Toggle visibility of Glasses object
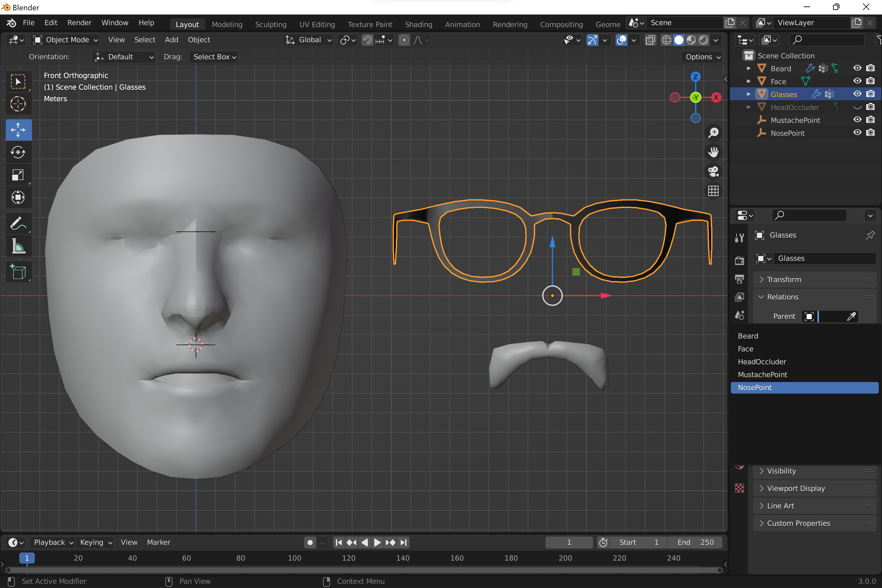This screenshot has height=588, width=882. pyautogui.click(x=858, y=94)
